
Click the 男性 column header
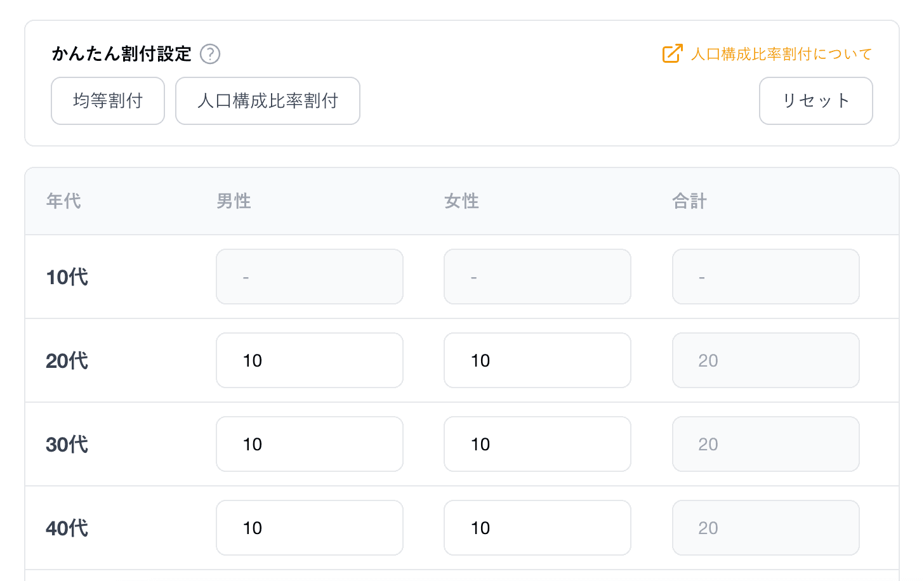point(233,200)
